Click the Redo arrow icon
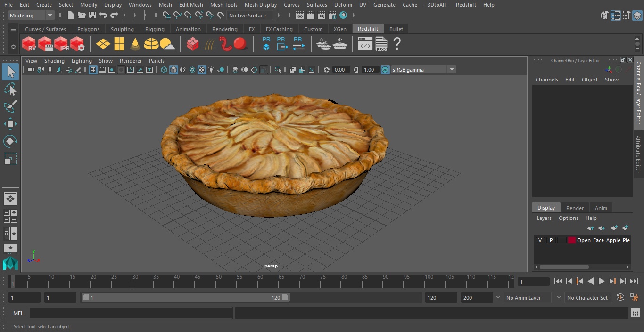This screenshot has width=644, height=332. (x=114, y=16)
